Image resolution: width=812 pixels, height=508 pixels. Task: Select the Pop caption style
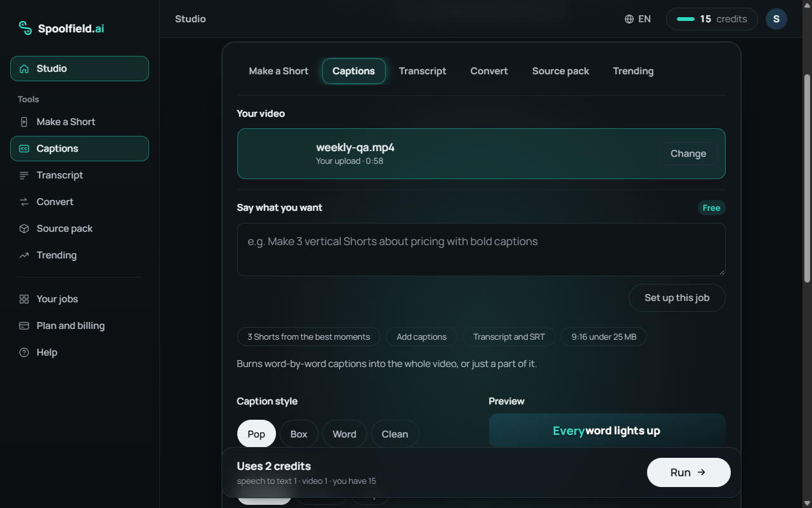click(256, 434)
